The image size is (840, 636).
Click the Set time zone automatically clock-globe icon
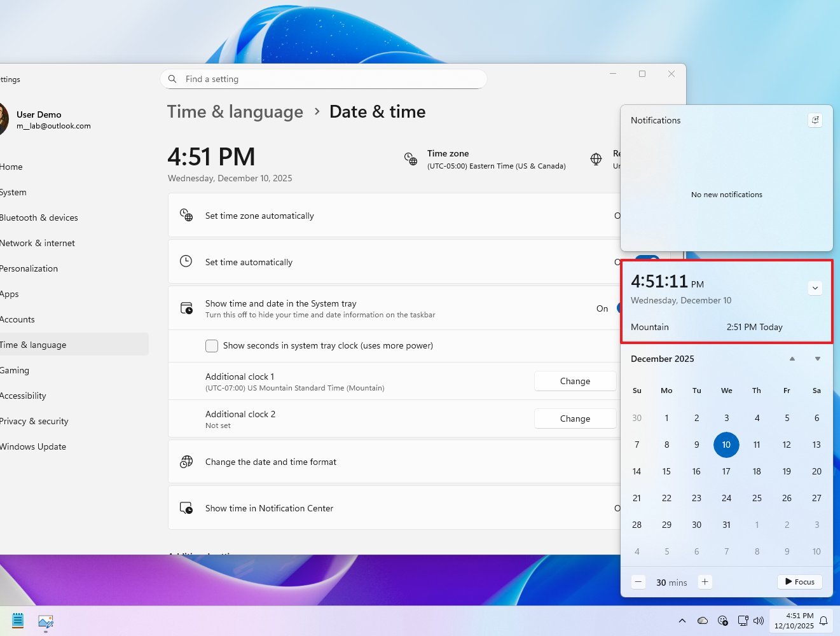click(186, 216)
